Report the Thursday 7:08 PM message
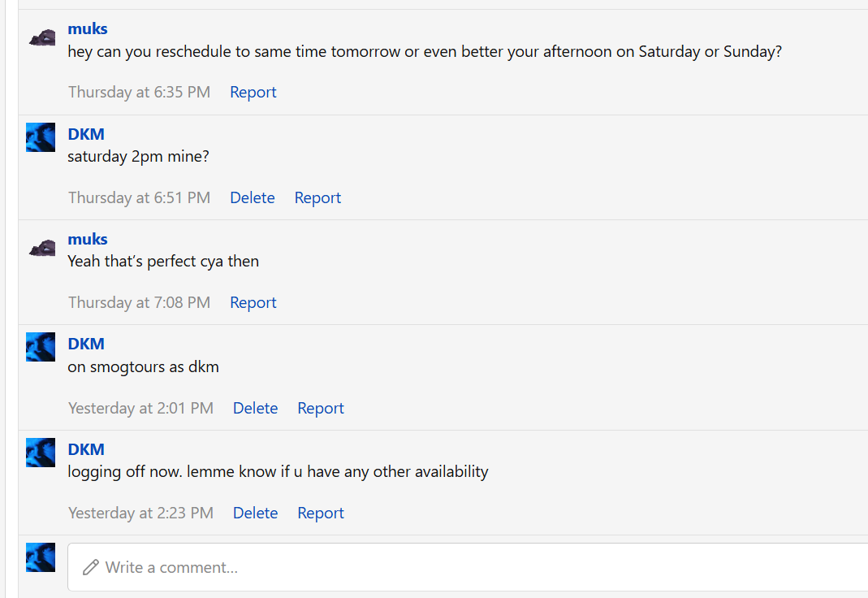868x598 pixels. 253,302
